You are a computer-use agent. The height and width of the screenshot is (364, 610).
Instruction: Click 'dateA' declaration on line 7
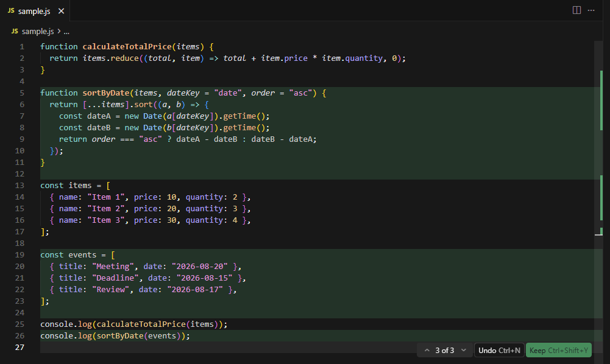pyautogui.click(x=99, y=116)
